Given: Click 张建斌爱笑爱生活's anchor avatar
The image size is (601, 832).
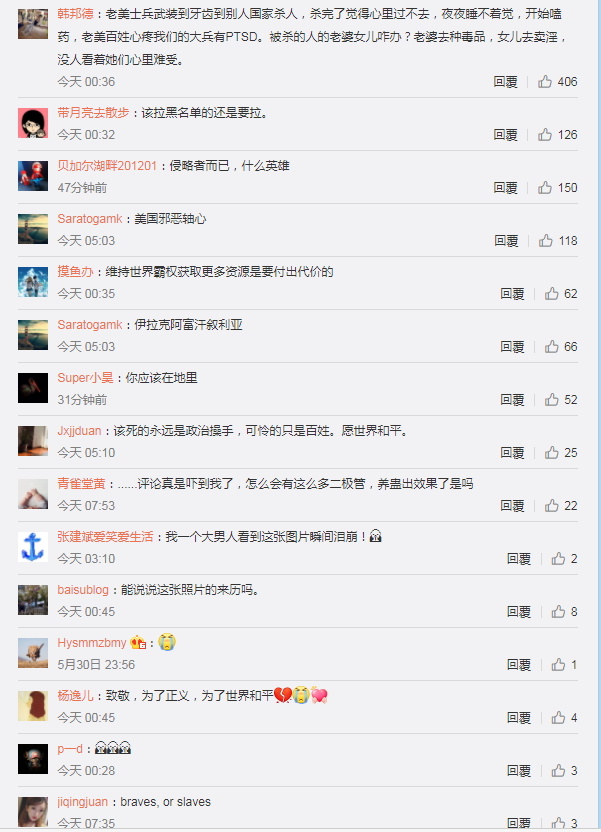Looking at the screenshot, I should click(33, 547).
